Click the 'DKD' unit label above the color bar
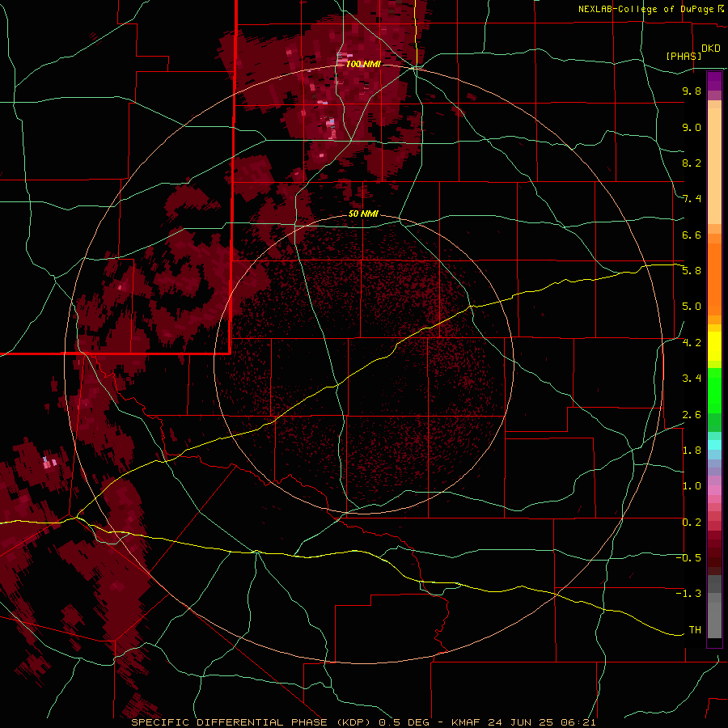728x728 pixels. pyautogui.click(x=711, y=49)
